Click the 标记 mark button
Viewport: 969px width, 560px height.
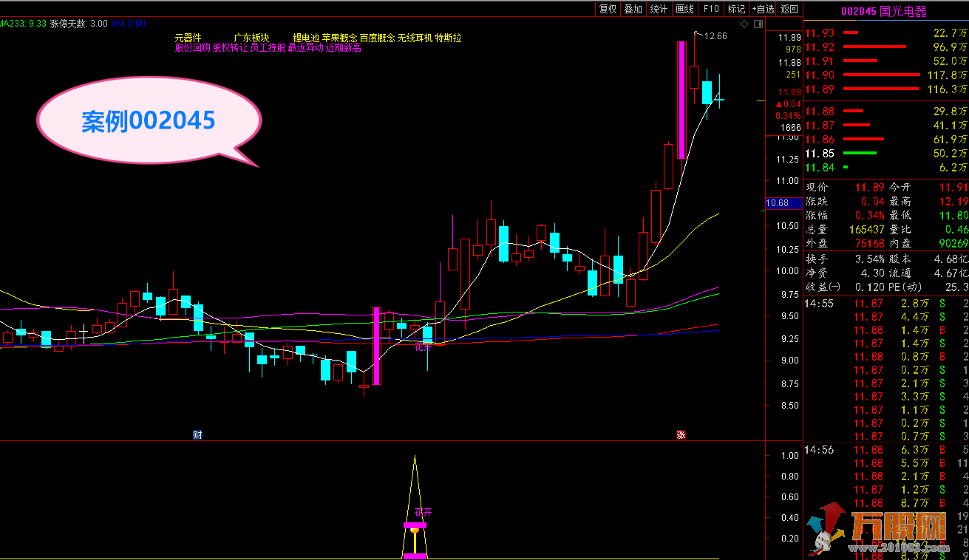[x=736, y=9]
